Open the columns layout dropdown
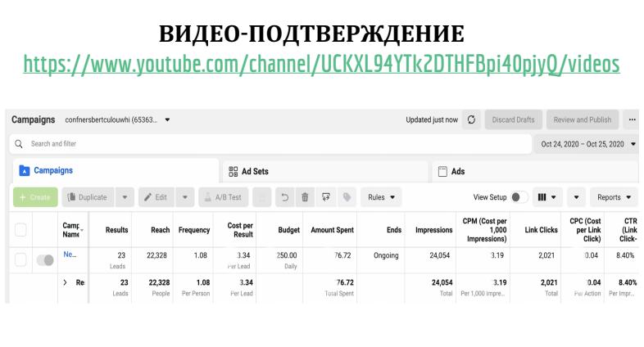Viewport: 644px width, 347px height. [x=547, y=197]
